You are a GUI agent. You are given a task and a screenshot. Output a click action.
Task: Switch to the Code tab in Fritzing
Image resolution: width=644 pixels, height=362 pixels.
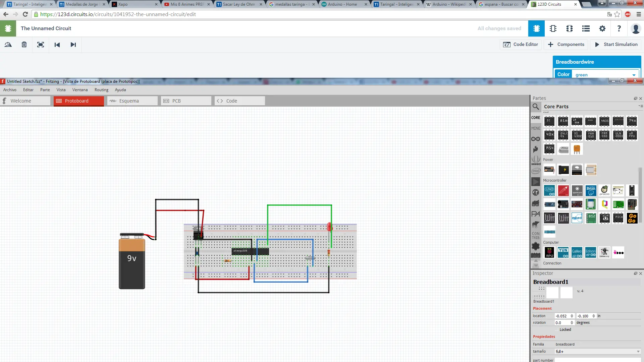point(240,101)
